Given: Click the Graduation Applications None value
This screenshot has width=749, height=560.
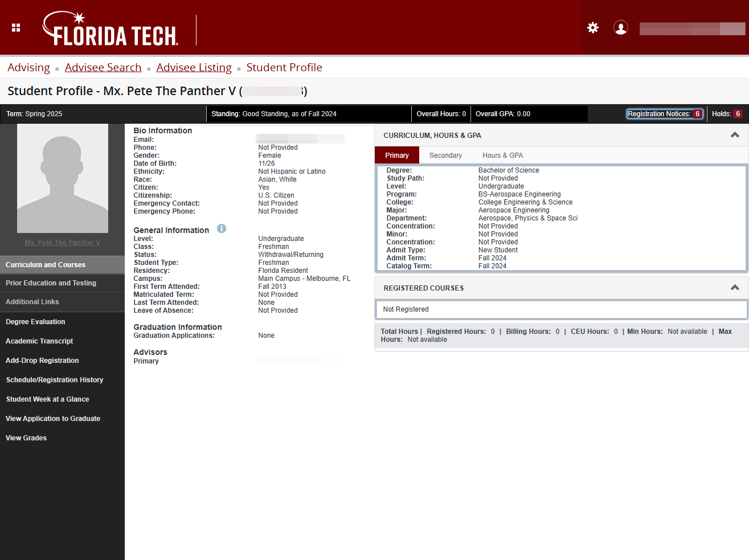Looking at the screenshot, I should [267, 336].
